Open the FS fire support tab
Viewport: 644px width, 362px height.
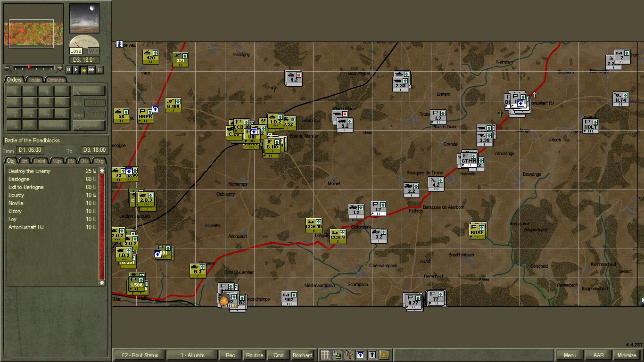point(71,161)
